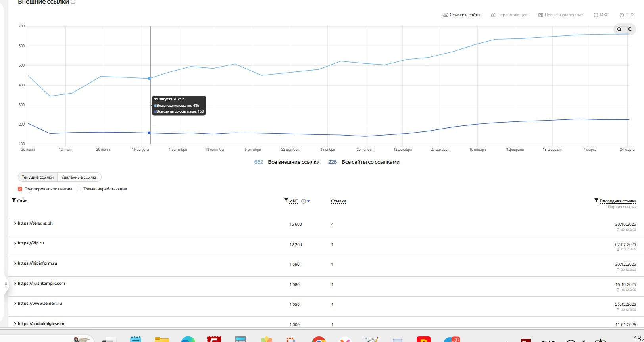
Task: Select the Удалённые ссылки tab
Action: pos(79,177)
